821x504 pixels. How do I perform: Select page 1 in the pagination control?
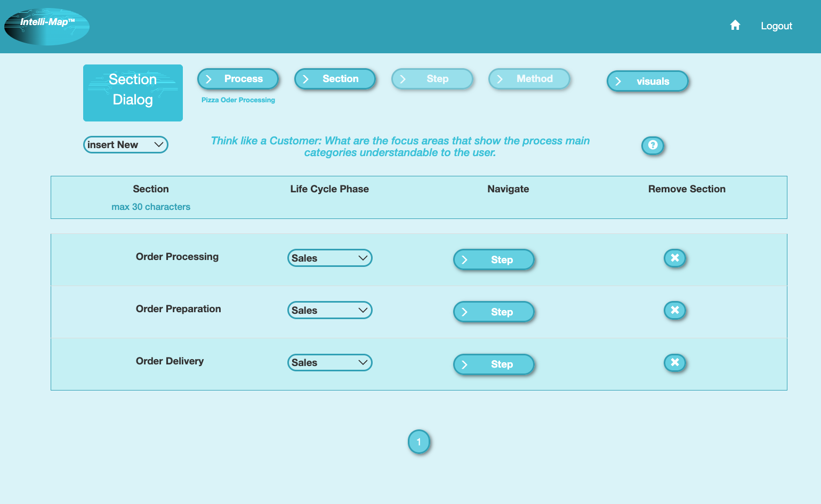pos(419,442)
